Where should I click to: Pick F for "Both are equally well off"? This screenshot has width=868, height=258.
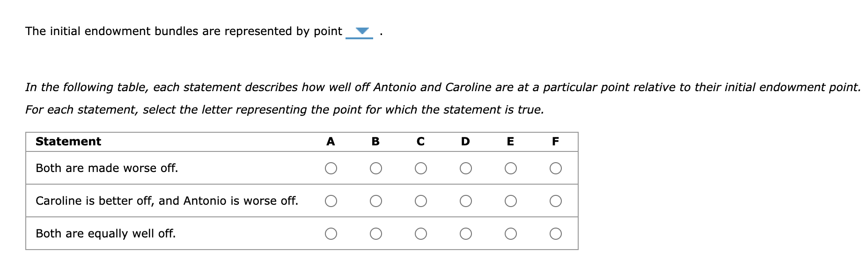(x=556, y=234)
